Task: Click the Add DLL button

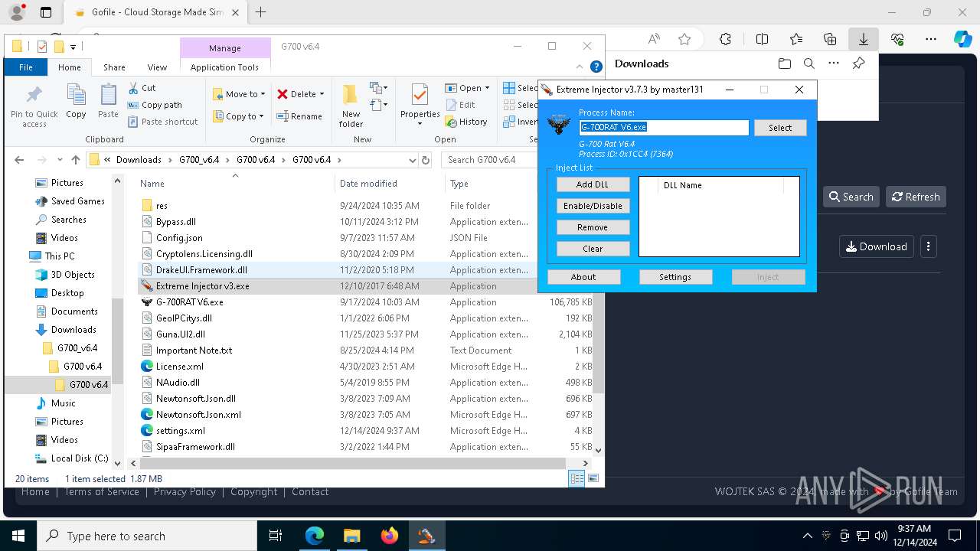Action: [x=593, y=184]
